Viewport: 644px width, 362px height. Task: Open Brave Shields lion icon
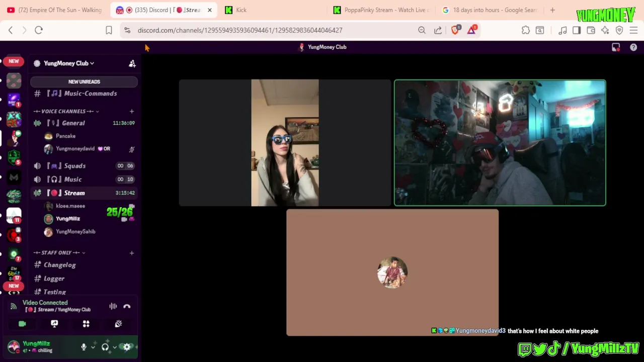(456, 30)
